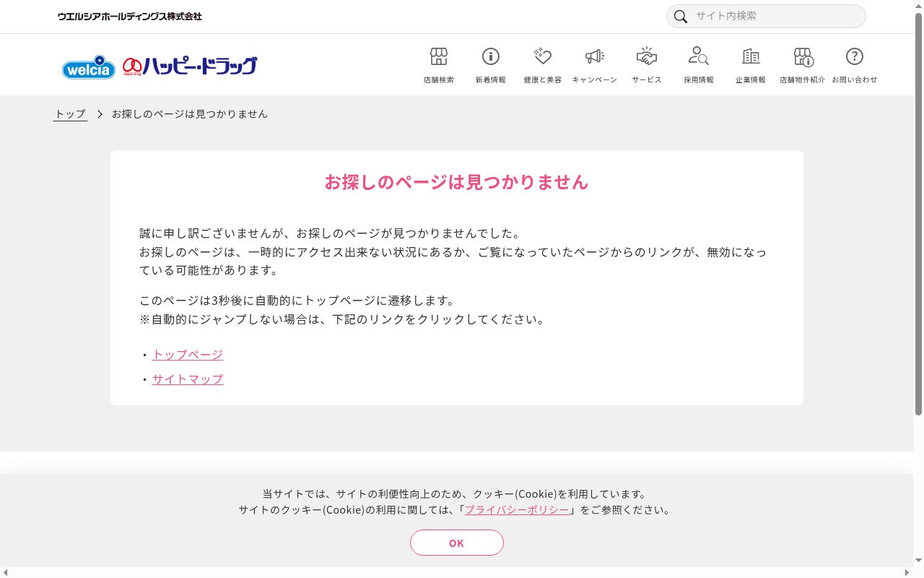
Task: Click the scrollbar down arrow
Action: tap(918, 560)
